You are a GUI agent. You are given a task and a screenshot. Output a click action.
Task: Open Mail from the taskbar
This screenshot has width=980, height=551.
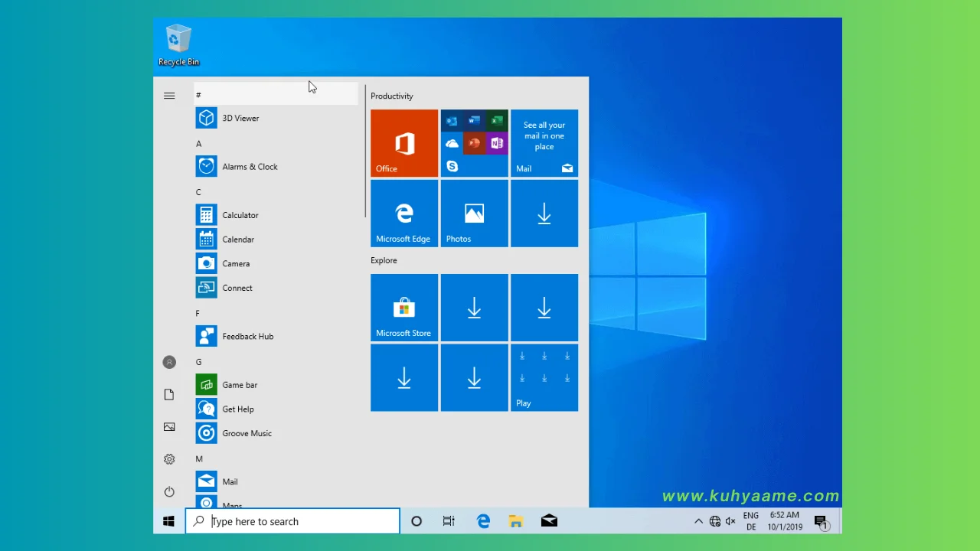click(x=549, y=521)
